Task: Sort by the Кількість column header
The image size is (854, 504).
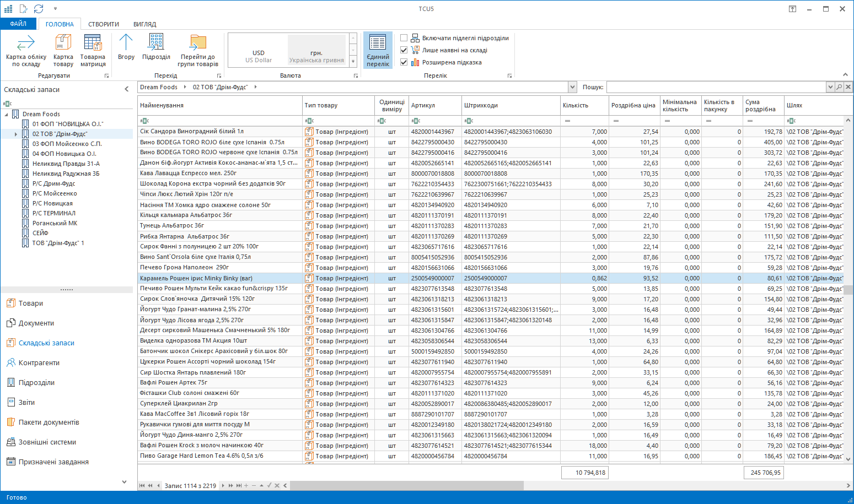Action: (584, 105)
